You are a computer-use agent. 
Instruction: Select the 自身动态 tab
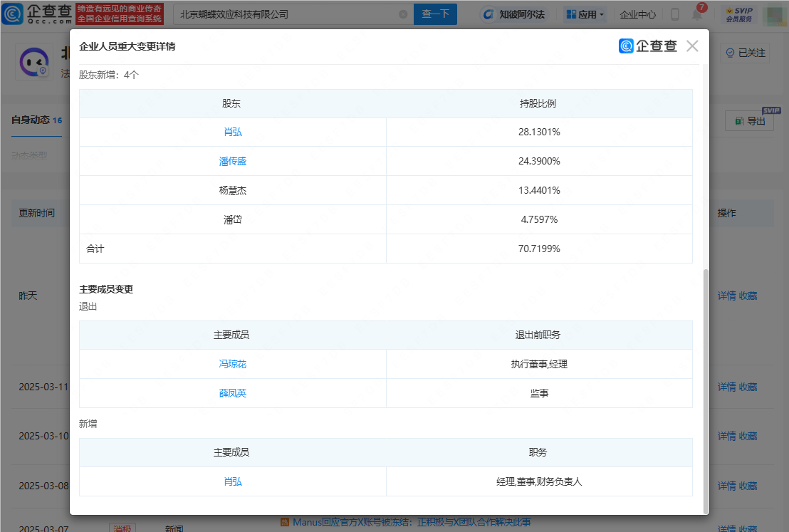pyautogui.click(x=37, y=120)
